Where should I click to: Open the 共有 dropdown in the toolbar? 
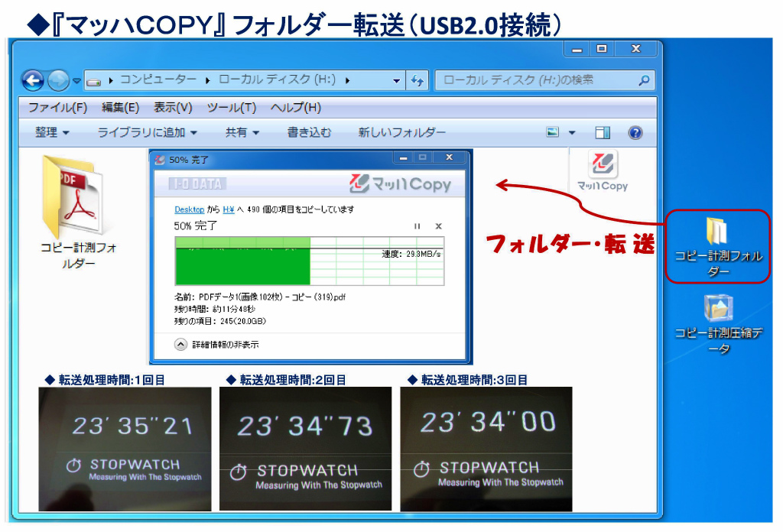coord(242,133)
